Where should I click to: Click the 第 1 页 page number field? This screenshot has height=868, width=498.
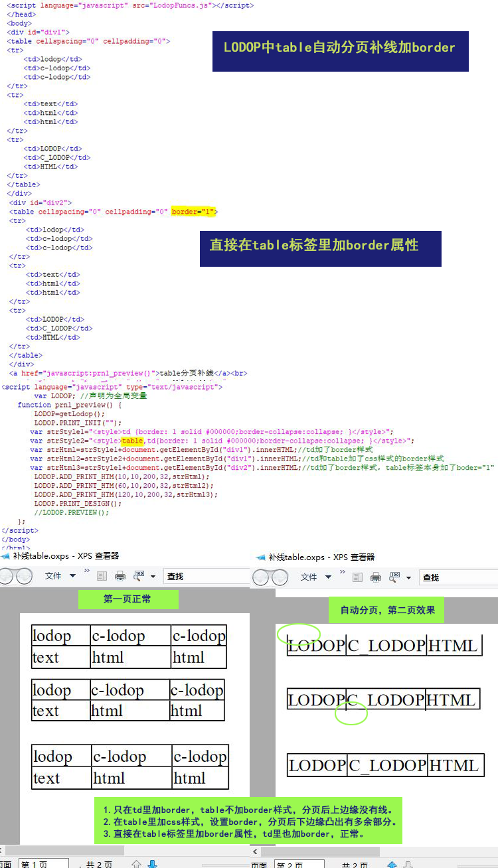[x=43, y=863]
